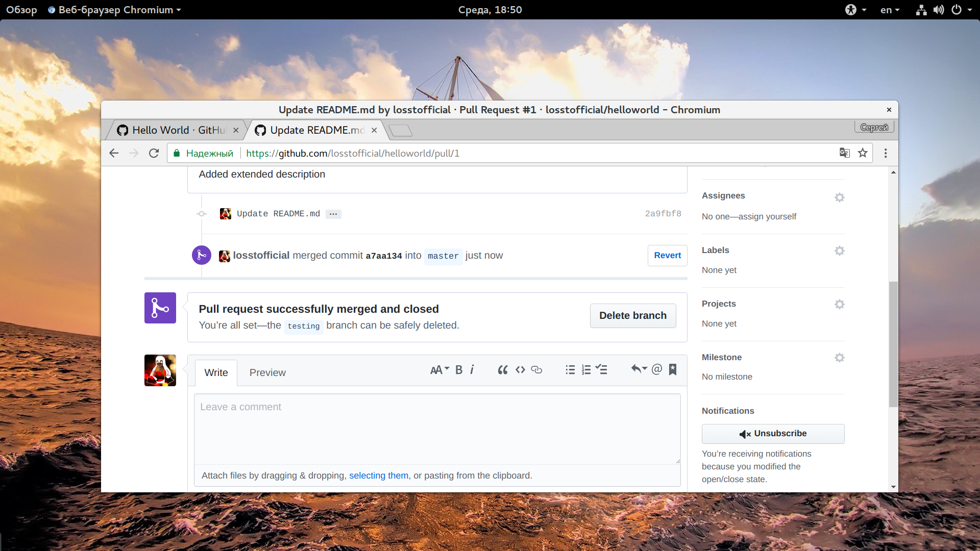980x551 pixels.
Task: Open the Assignees gear menu
Action: tap(840, 197)
